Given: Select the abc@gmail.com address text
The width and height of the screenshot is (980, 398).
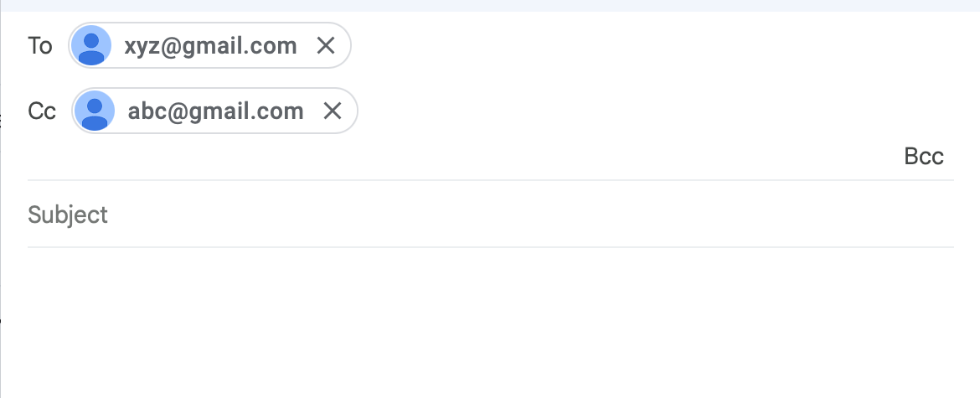Looking at the screenshot, I should 215,111.
